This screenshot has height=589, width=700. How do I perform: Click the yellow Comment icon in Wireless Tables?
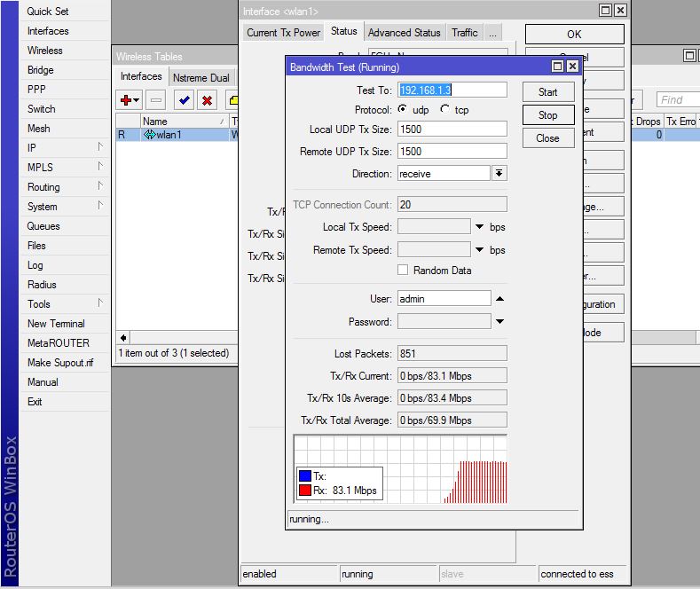(232, 100)
